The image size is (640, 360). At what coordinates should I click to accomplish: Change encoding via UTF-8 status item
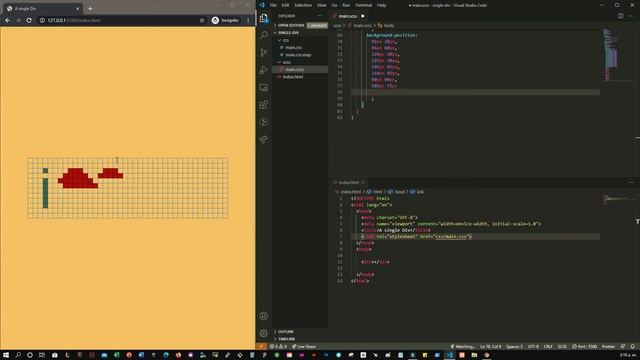[533, 347]
